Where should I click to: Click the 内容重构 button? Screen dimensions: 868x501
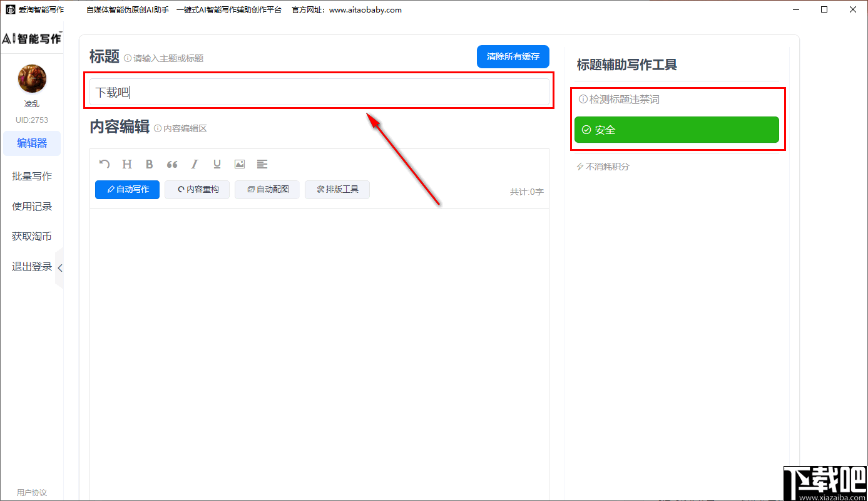coord(197,189)
